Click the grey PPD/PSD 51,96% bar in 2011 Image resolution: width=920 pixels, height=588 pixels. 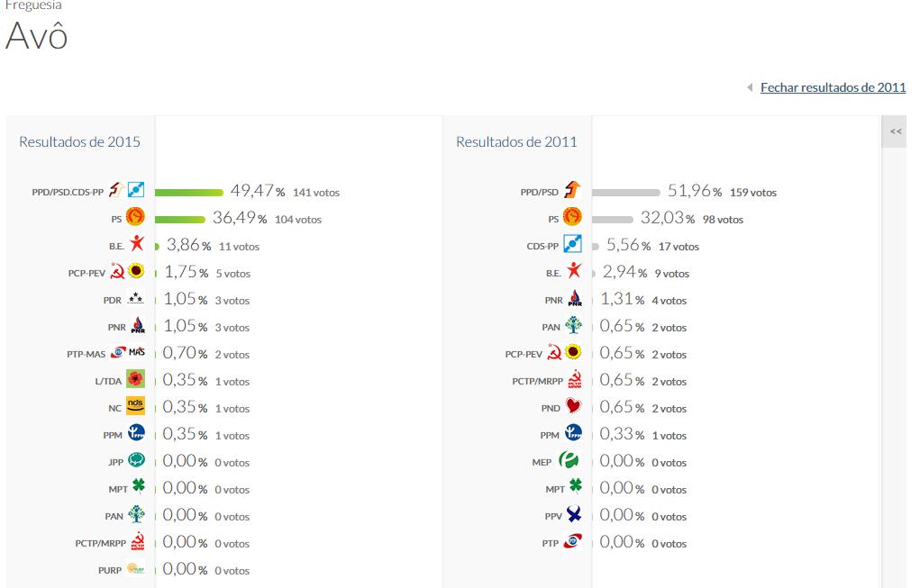pos(626,192)
